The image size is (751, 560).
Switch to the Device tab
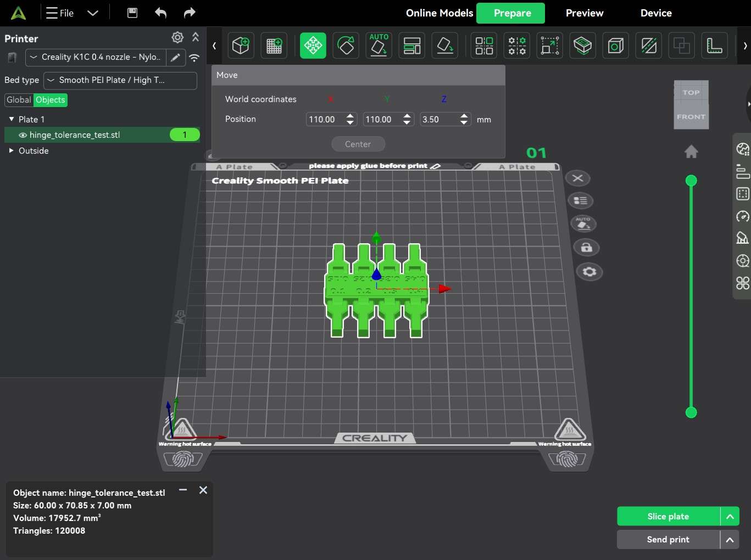point(656,13)
